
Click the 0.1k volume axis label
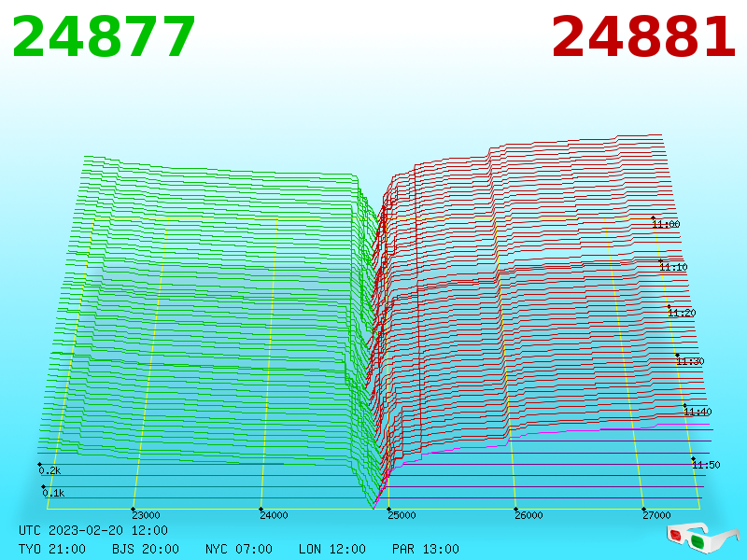coord(53,493)
